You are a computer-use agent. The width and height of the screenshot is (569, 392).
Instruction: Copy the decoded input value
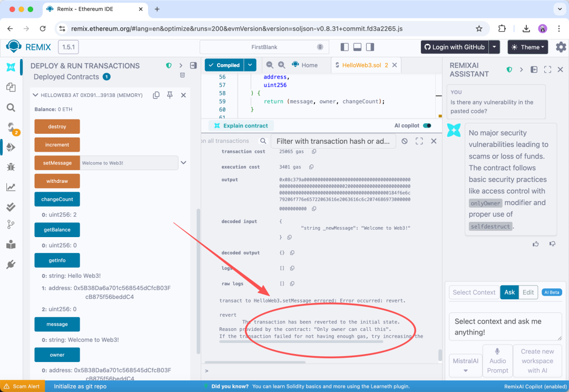click(x=289, y=238)
